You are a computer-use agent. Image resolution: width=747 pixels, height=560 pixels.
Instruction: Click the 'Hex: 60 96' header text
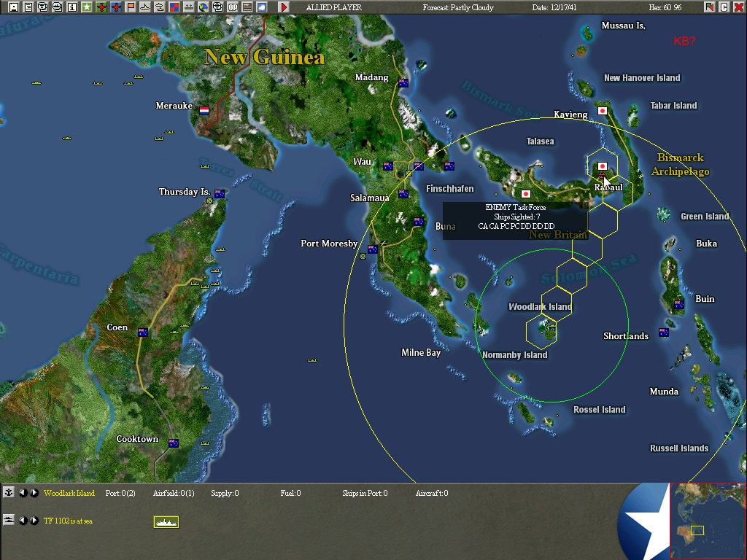pyautogui.click(x=665, y=7)
